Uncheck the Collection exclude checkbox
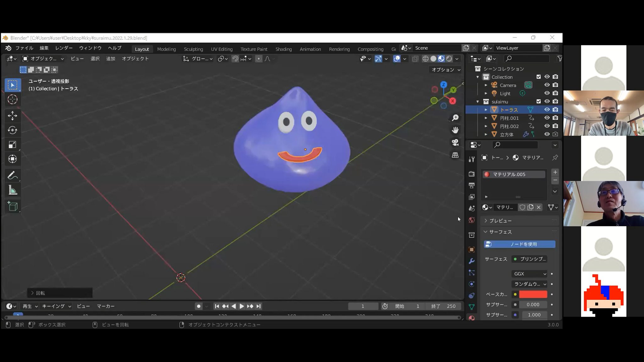The width and height of the screenshot is (644, 362). (x=539, y=77)
